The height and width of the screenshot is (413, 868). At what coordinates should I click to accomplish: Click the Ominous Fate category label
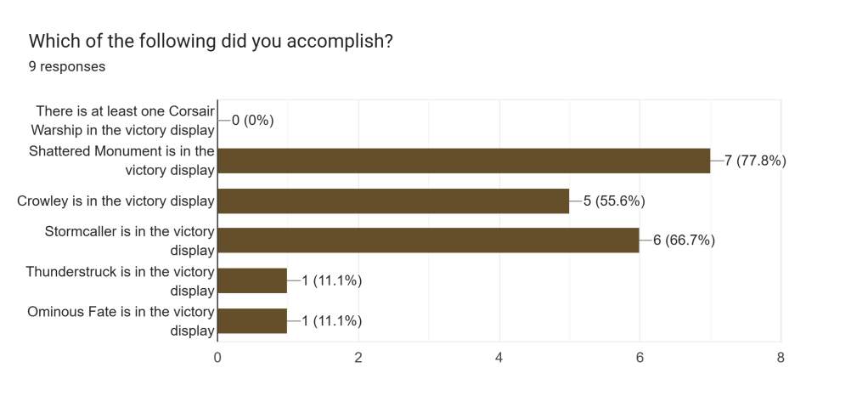pos(121,320)
